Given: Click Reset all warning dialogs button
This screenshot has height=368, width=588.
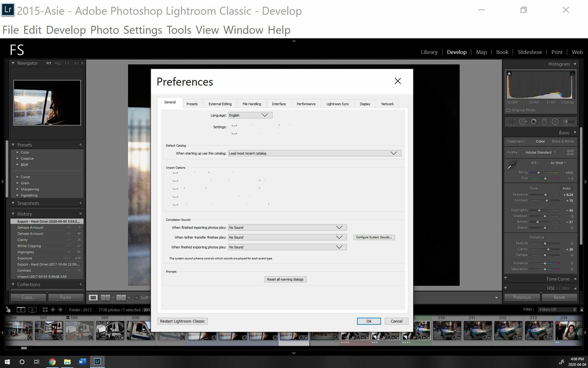Looking at the screenshot, I should pos(285,279).
